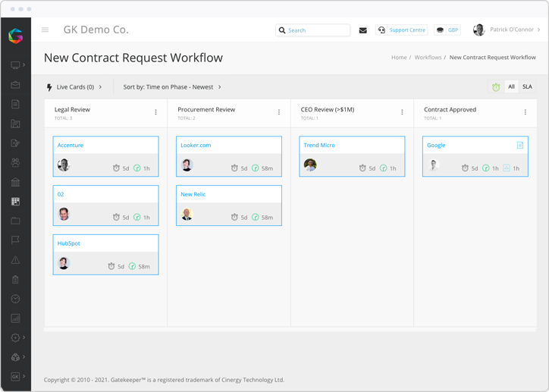The height and width of the screenshot is (392, 549).
Task: Click the owner avatar on the New Relic card
Action: coord(187,214)
